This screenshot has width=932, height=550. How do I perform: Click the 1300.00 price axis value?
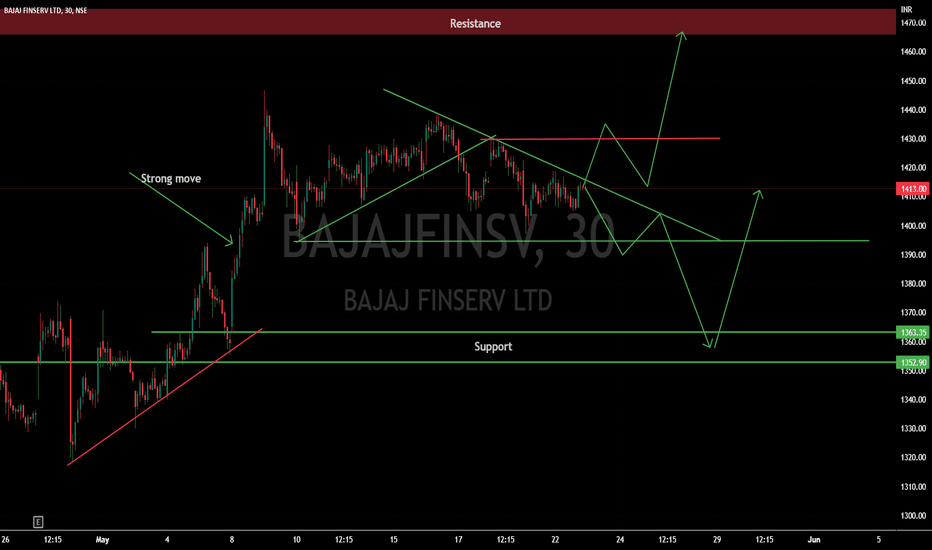pos(914,516)
